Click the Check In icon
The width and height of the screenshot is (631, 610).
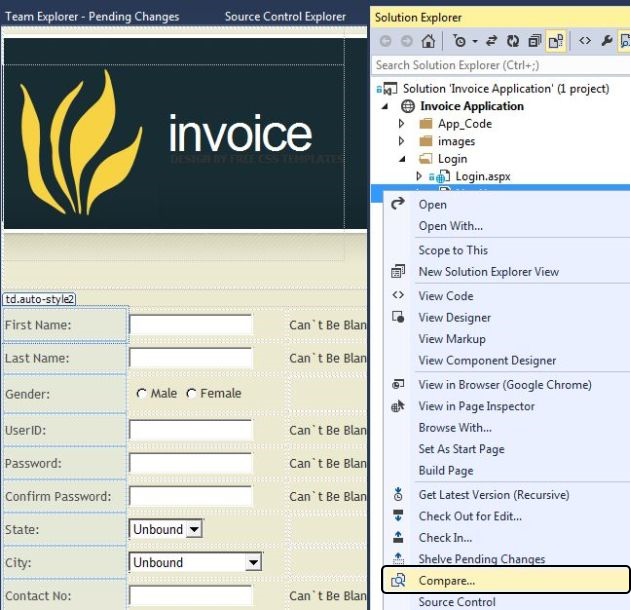398,537
